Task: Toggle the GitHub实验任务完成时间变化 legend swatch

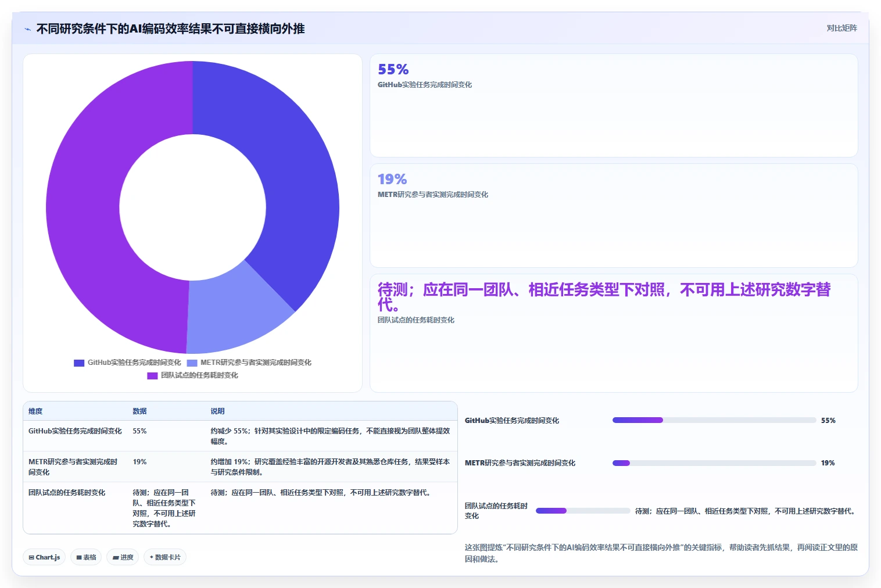Action: [x=79, y=363]
